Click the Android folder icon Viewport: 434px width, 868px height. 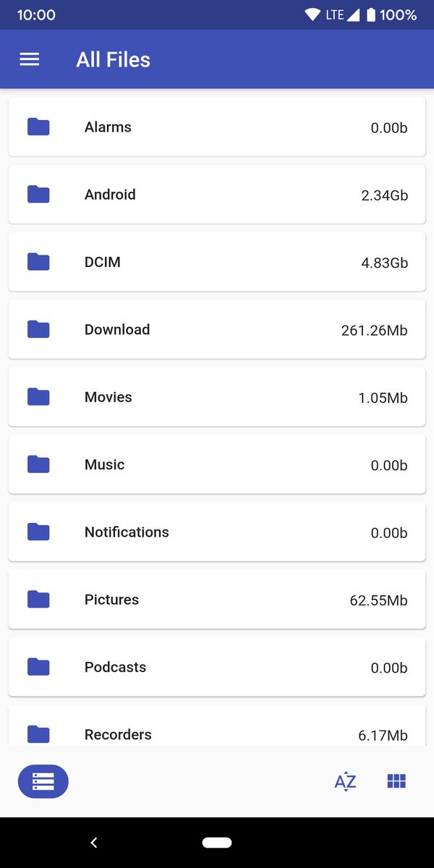click(x=38, y=194)
